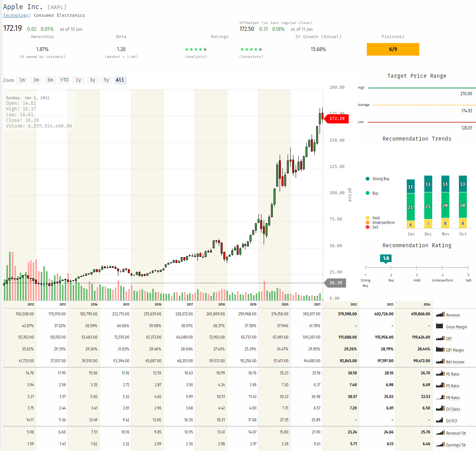Toggle the Underperform legend marker

click(x=368, y=222)
